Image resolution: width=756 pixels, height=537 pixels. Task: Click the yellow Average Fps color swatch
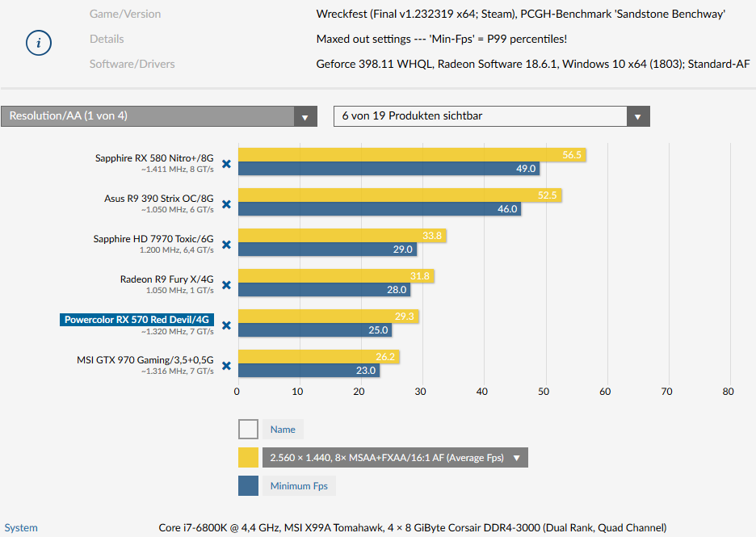tap(248, 458)
